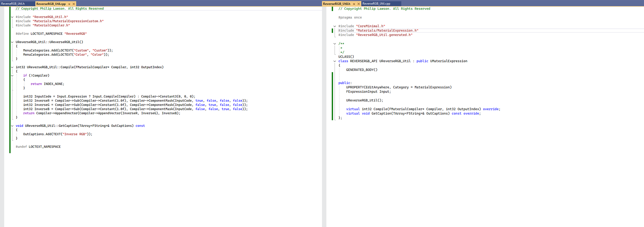Click the InverseB variable declaration

135,109
